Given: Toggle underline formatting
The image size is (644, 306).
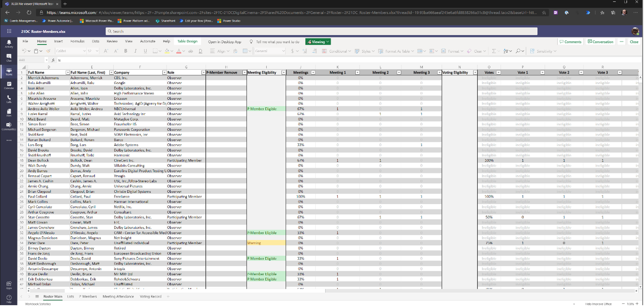Looking at the screenshot, I should tap(145, 51).
